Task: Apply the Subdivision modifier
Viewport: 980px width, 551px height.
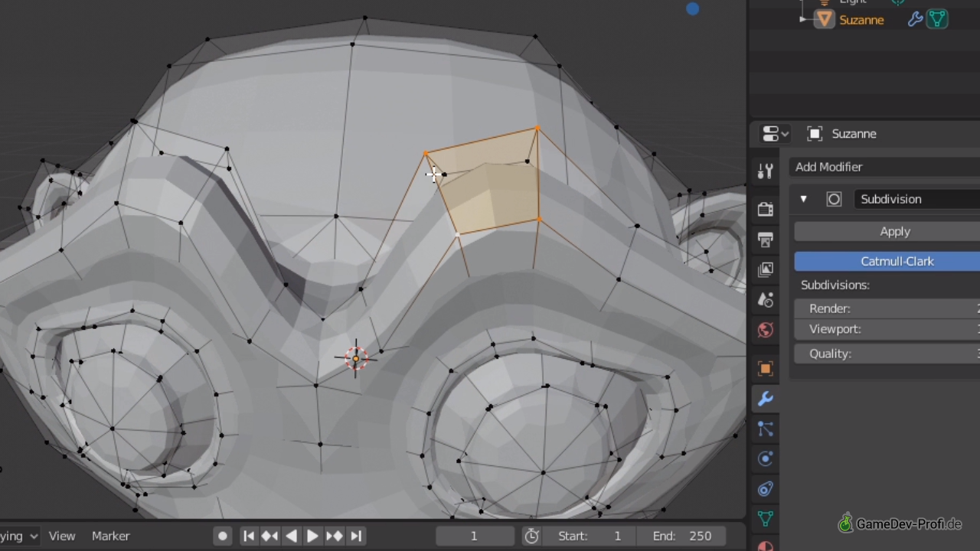Action: click(887, 231)
